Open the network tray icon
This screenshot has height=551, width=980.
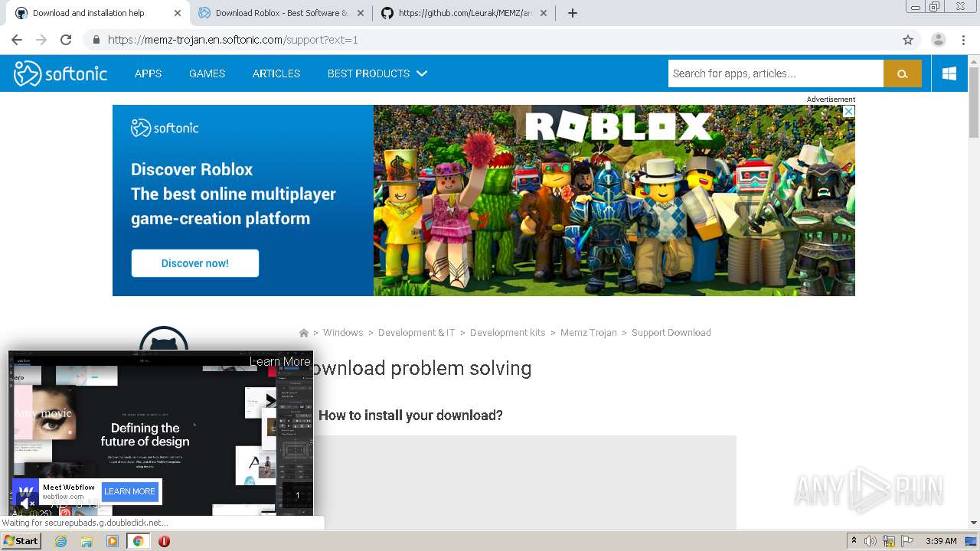tap(889, 541)
